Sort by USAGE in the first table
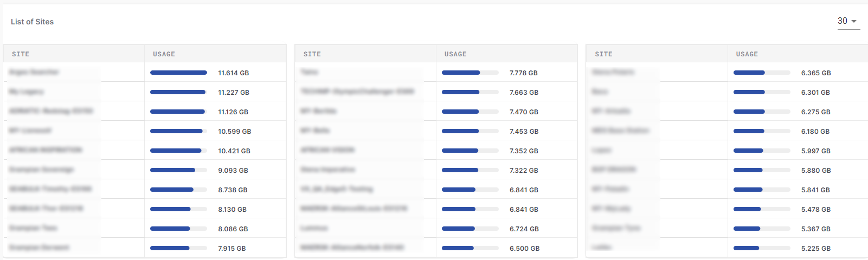This screenshot has height=260, width=868. pyautogui.click(x=164, y=54)
